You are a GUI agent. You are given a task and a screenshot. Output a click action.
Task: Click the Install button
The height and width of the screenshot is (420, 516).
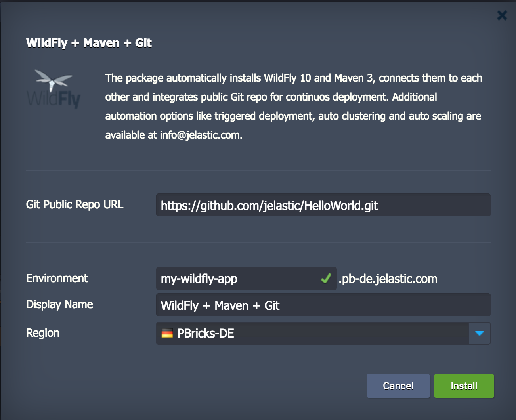tap(464, 386)
